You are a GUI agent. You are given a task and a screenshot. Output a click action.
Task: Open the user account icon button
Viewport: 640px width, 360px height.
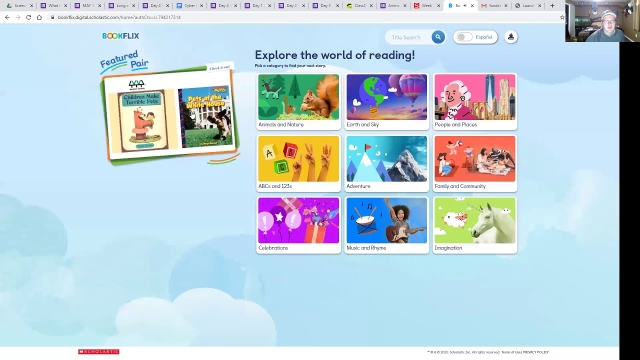point(511,37)
